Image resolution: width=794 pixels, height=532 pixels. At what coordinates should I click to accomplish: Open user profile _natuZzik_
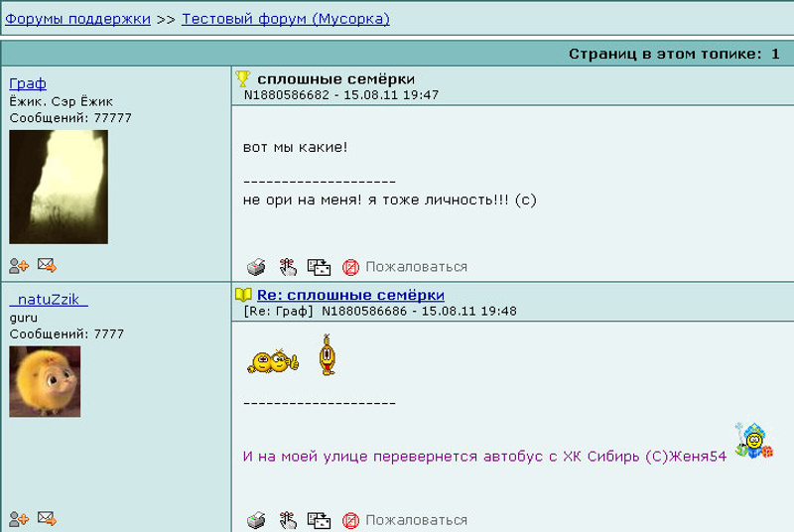point(49,299)
